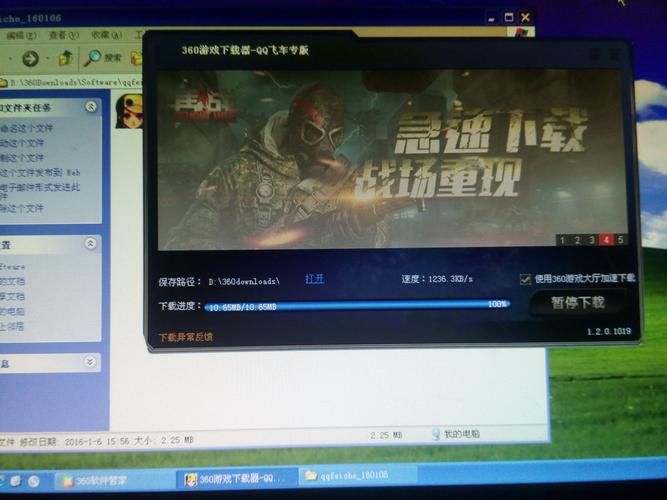The image size is (667, 500).
Task: Collapse the second sidebar panel chevron
Action: [91, 244]
